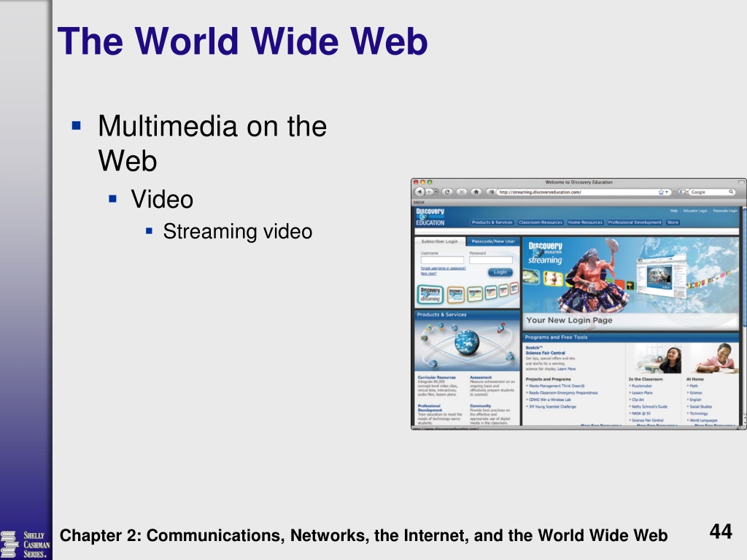Select the Discovery streaming product thumbnail
The height and width of the screenshot is (560, 747).
pyautogui.click(x=430, y=295)
